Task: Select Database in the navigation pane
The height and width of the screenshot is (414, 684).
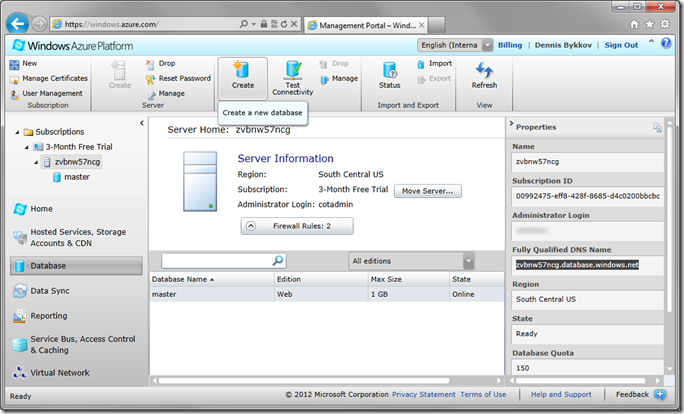Action: [x=76, y=266]
